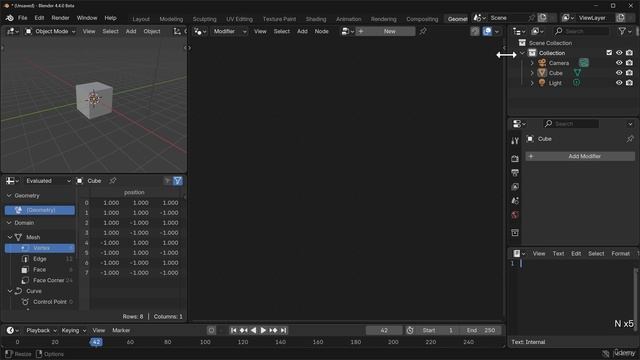Open the Output properties tab

(x=515, y=173)
